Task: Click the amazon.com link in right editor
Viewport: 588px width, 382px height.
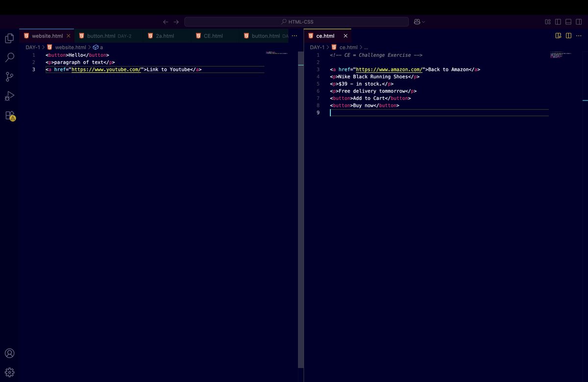Action: pyautogui.click(x=389, y=70)
